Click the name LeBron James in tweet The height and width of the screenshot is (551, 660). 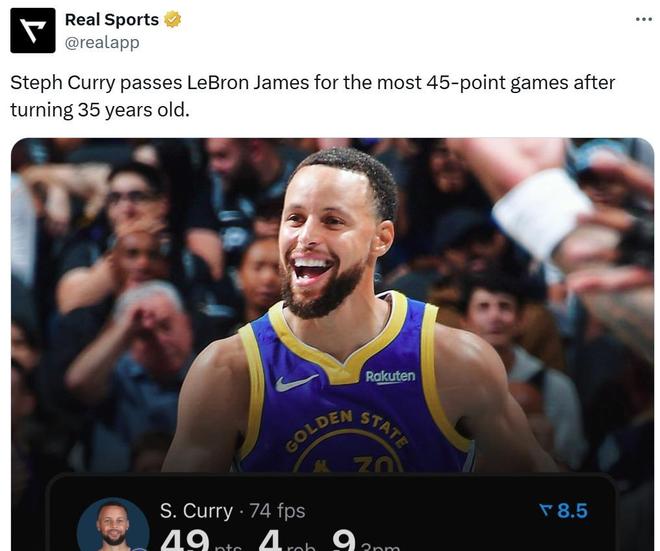pos(252,82)
